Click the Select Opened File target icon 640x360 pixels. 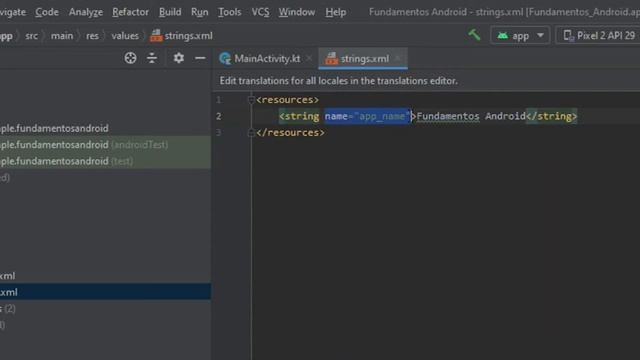[x=130, y=58]
